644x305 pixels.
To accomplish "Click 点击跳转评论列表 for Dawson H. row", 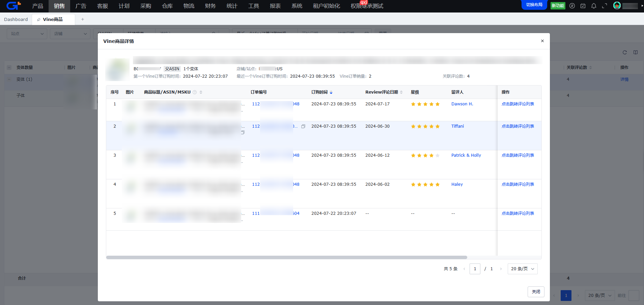I will (518, 104).
